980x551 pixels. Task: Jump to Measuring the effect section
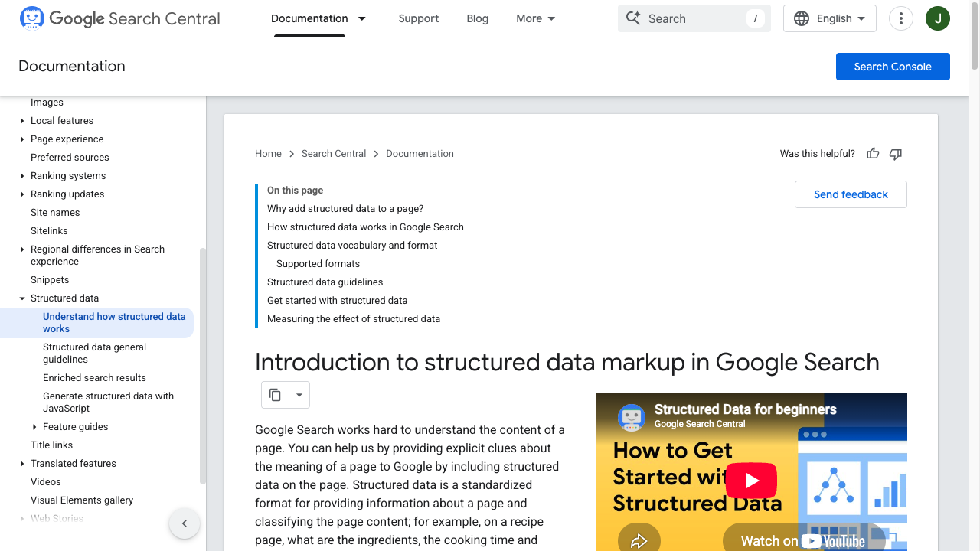pyautogui.click(x=354, y=319)
